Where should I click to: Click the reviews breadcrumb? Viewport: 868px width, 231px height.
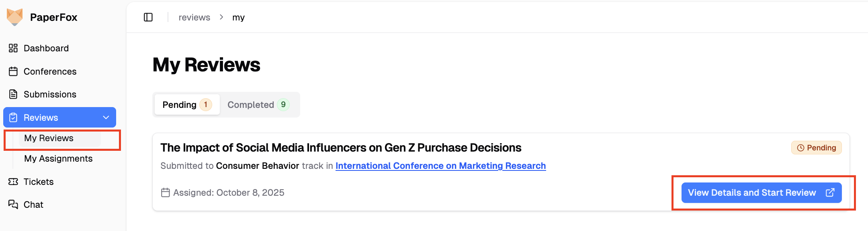point(194,18)
